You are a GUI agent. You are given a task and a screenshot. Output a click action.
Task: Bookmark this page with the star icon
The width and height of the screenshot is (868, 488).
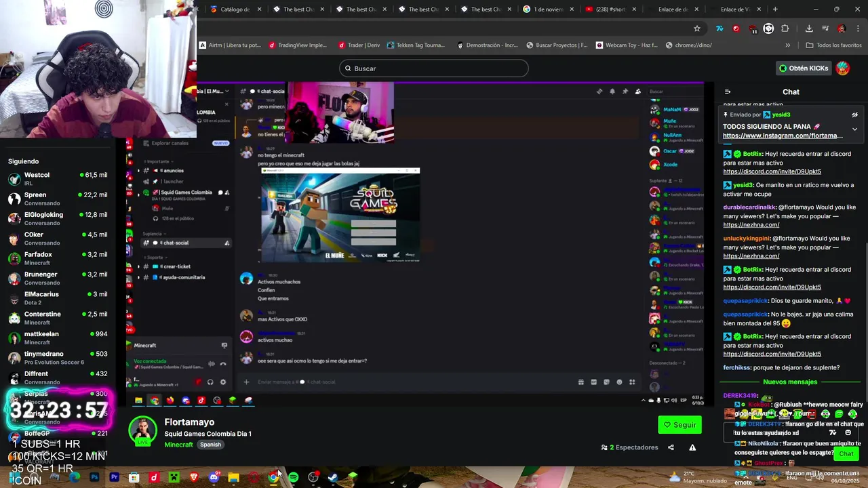[696, 28]
